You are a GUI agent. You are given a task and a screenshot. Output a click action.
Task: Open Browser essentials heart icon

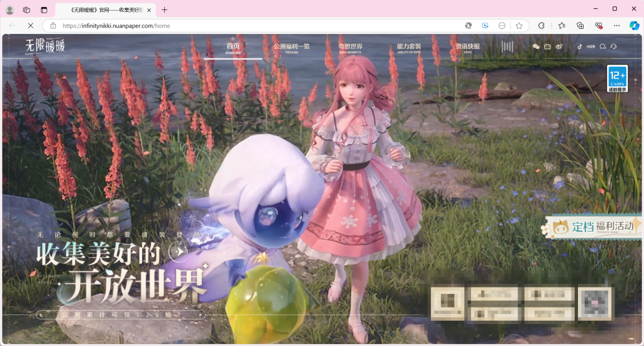click(599, 25)
